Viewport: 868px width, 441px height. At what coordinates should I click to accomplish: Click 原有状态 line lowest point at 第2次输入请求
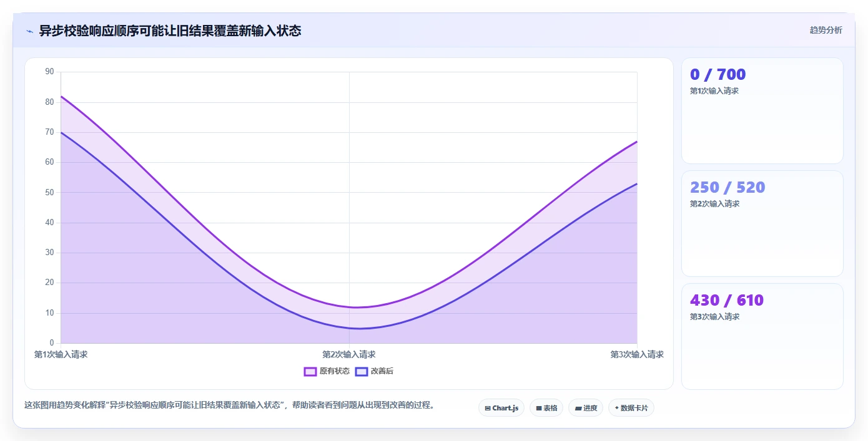[x=349, y=307]
